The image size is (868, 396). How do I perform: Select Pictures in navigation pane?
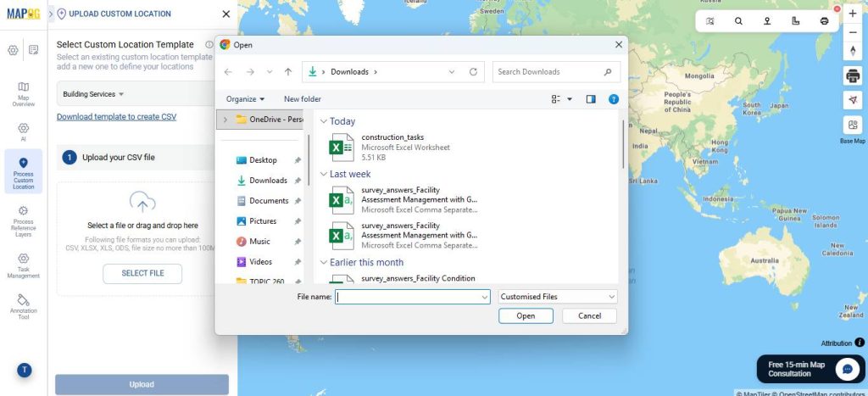coord(263,221)
